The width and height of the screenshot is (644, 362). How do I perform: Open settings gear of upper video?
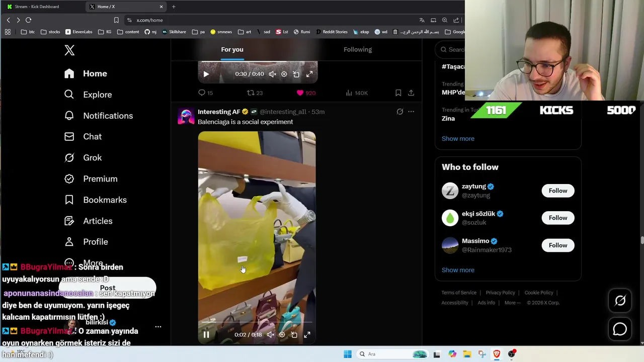tap(284, 74)
